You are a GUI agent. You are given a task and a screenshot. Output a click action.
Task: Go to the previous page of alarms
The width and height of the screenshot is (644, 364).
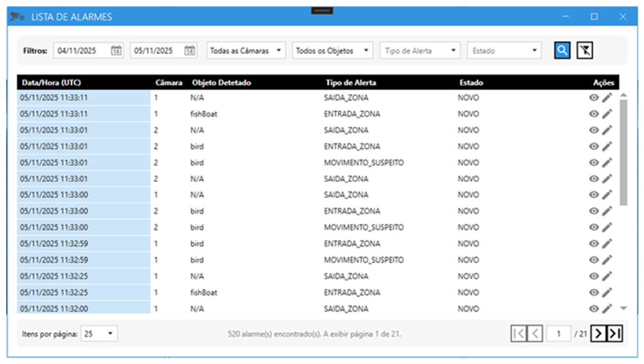click(535, 334)
